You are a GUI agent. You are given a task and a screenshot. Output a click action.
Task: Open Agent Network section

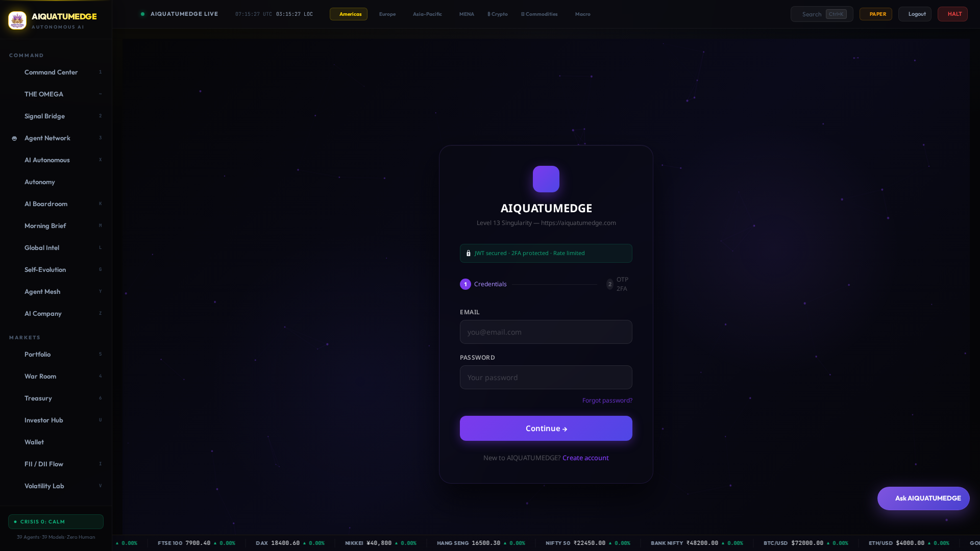pyautogui.click(x=56, y=138)
